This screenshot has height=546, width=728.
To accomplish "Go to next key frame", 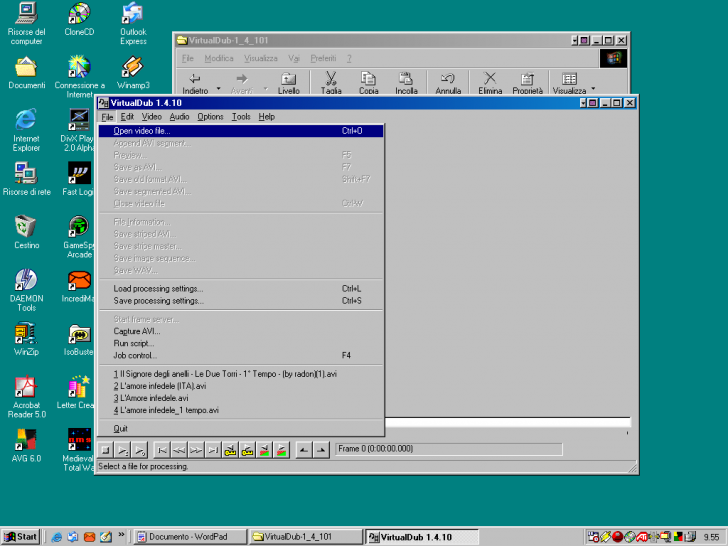I will tap(247, 450).
